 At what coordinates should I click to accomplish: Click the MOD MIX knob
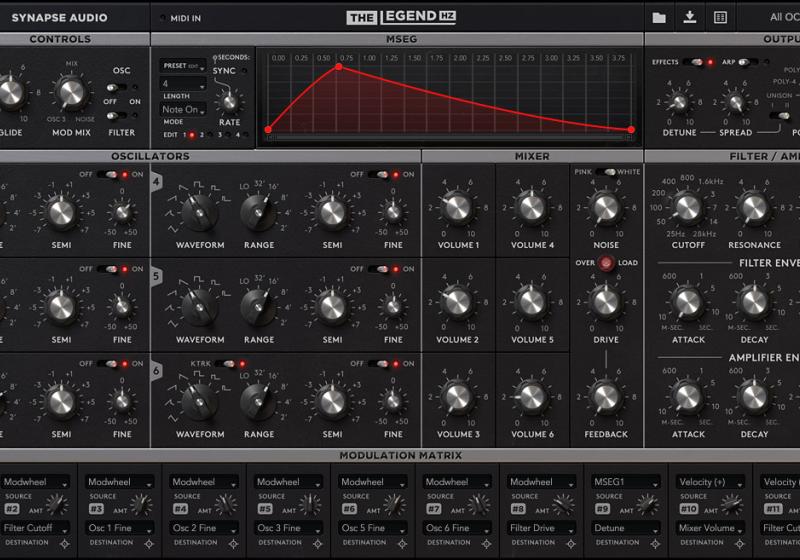coord(71,93)
